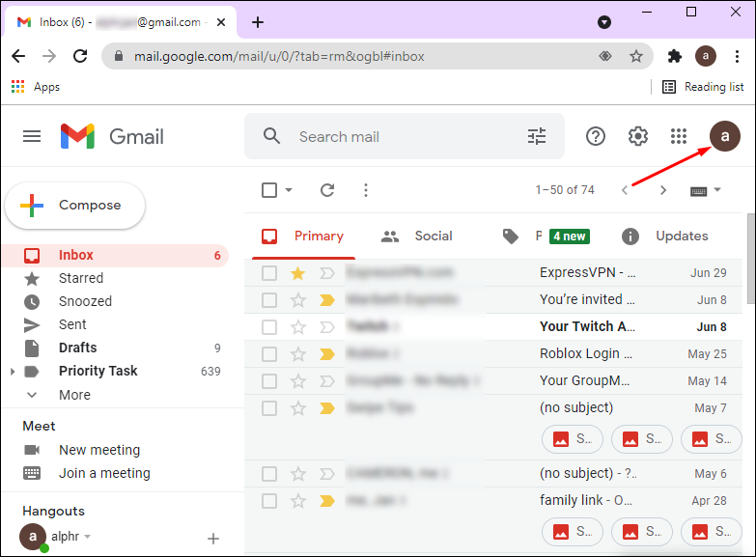756x557 pixels.
Task: Reload the page in Chrome
Action: coord(80,56)
